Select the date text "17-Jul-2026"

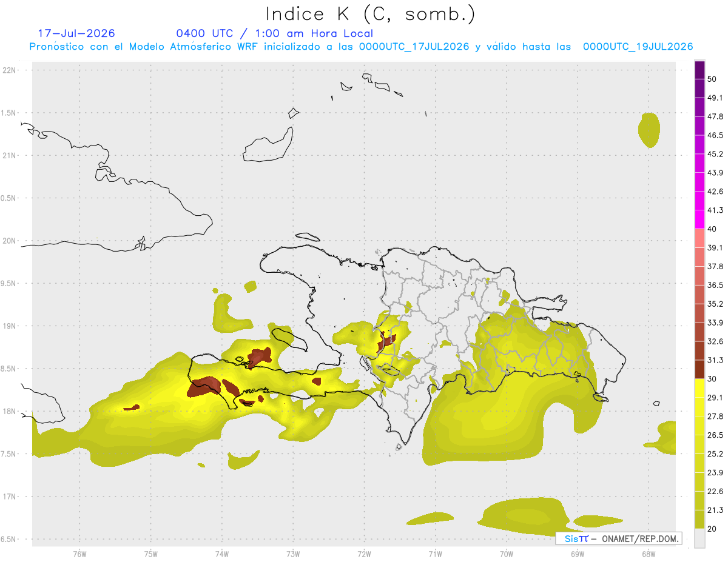pyautogui.click(x=76, y=33)
